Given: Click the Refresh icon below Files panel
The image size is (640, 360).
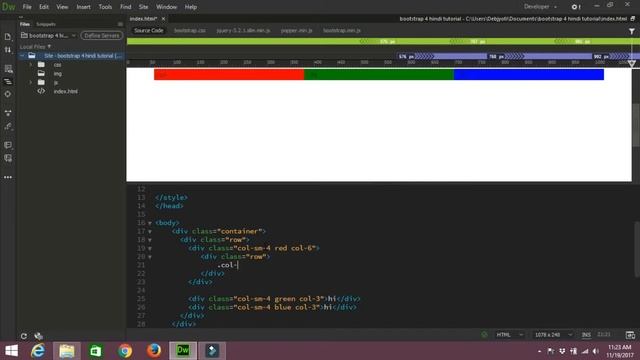Looking at the screenshot, I should (x=24, y=336).
